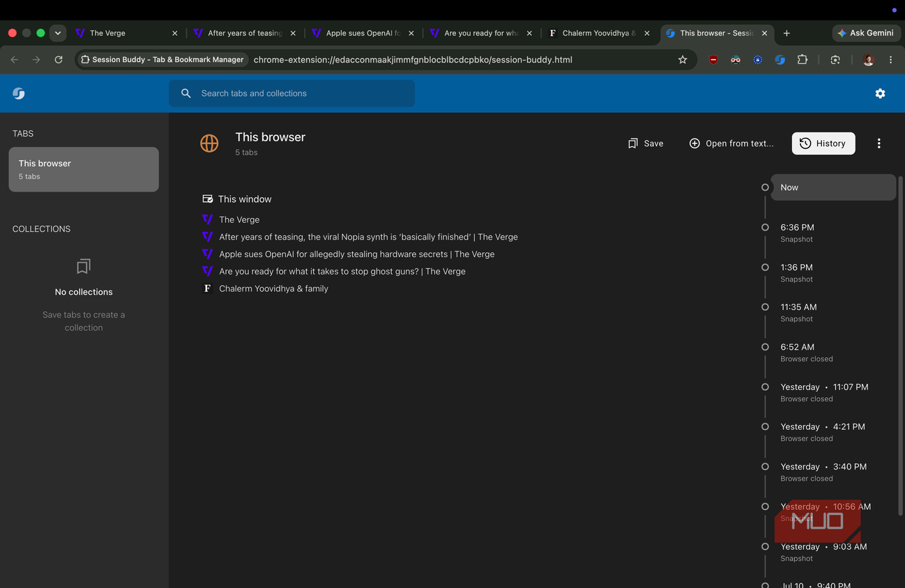Click favicon beside Nopia synth row
905x588 pixels.
point(207,237)
